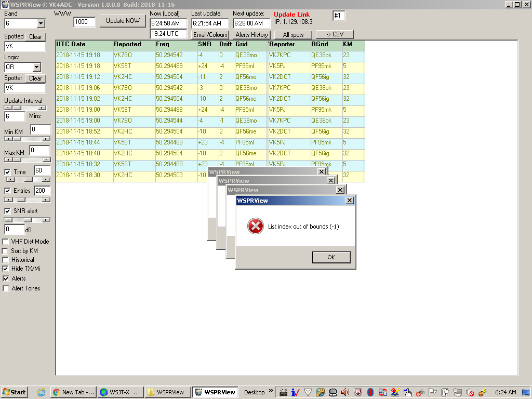Image resolution: width=532 pixels, height=399 pixels.
Task: Enable the VHF Dist Mode checkbox
Action: click(x=6, y=242)
